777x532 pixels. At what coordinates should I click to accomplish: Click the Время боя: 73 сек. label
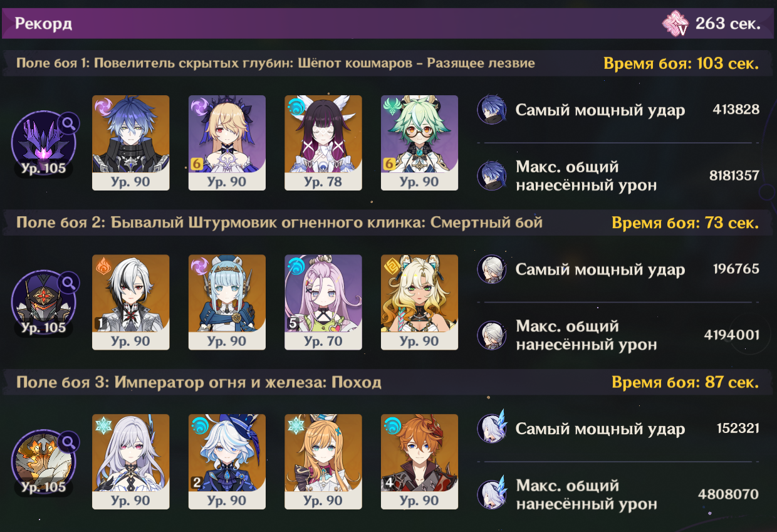[686, 223]
